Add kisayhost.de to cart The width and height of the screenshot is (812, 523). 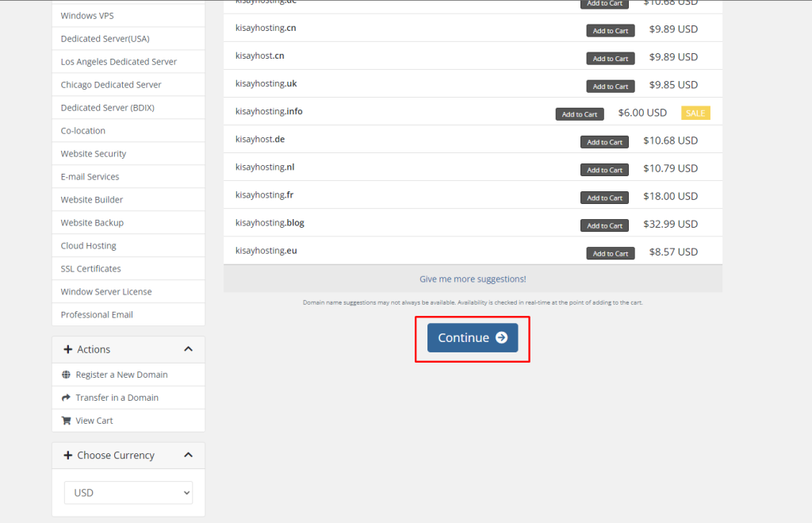click(604, 142)
